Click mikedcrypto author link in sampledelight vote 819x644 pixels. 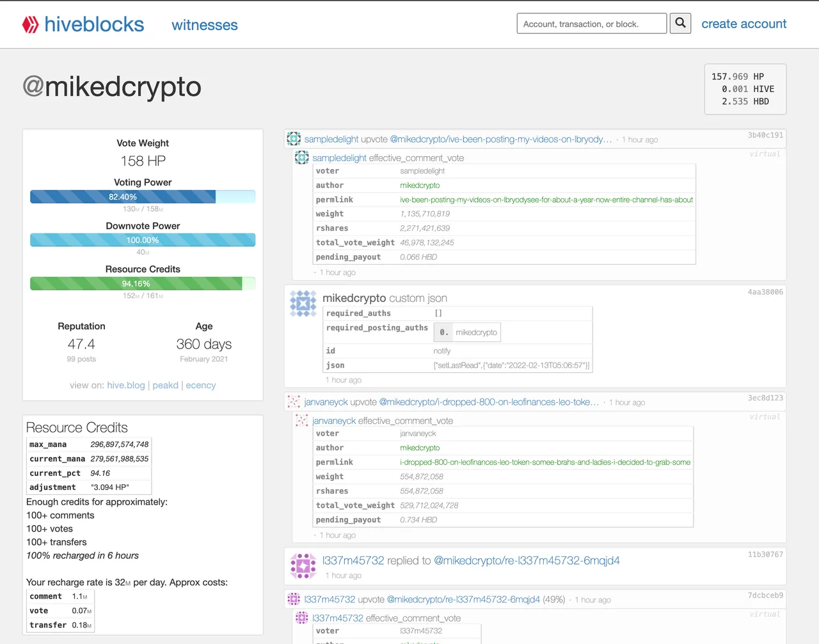[x=420, y=185]
